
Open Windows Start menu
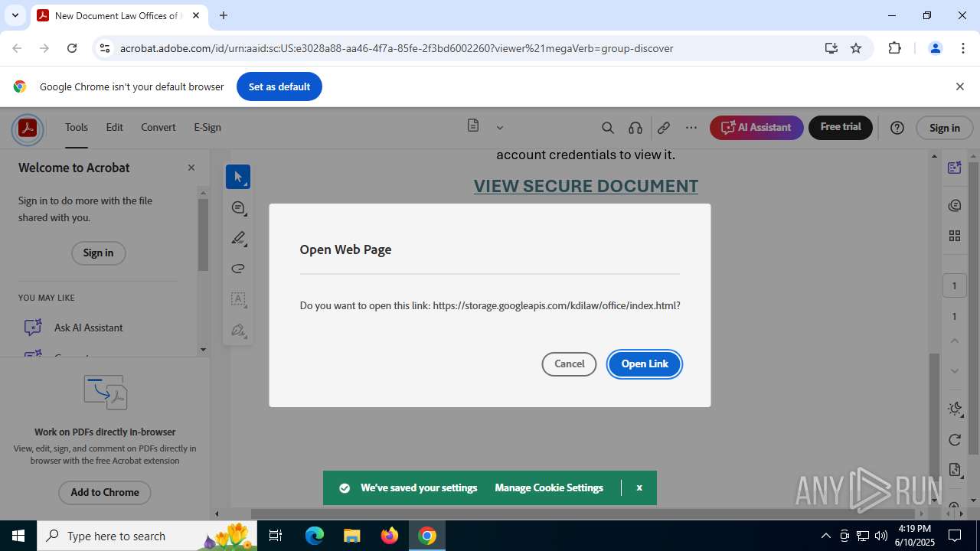click(18, 536)
